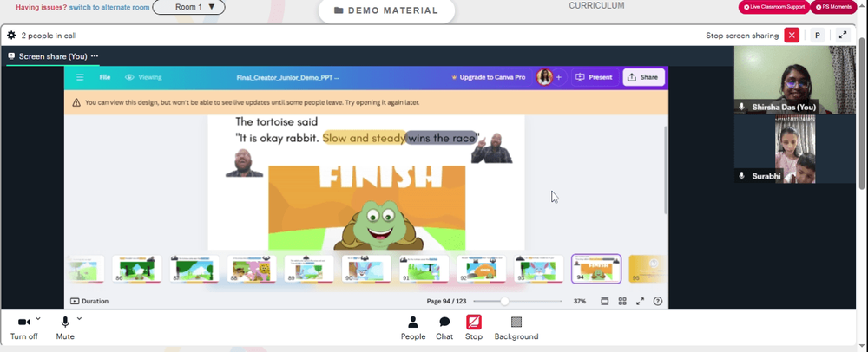
Task: Open the Chat panel
Action: 444,328
